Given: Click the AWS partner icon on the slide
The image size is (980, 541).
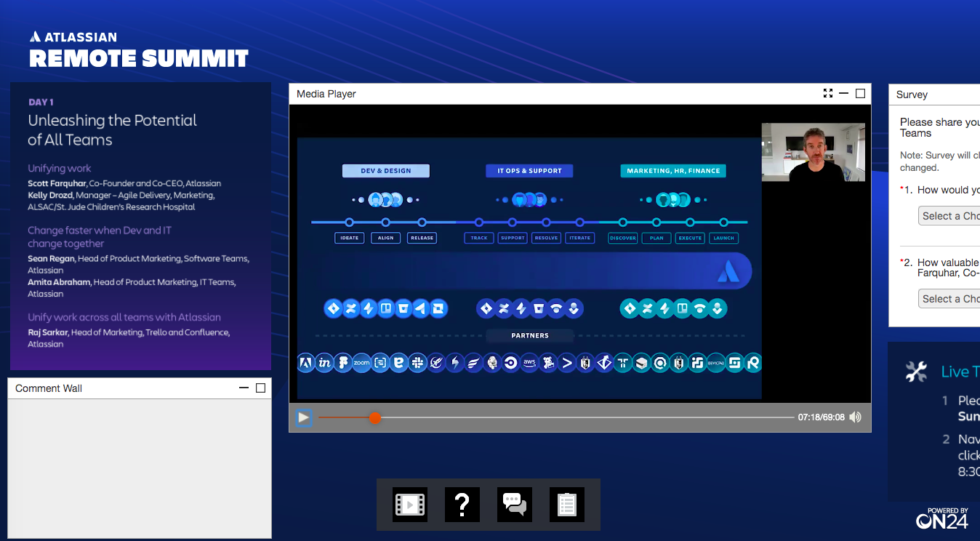Looking at the screenshot, I should 529,362.
